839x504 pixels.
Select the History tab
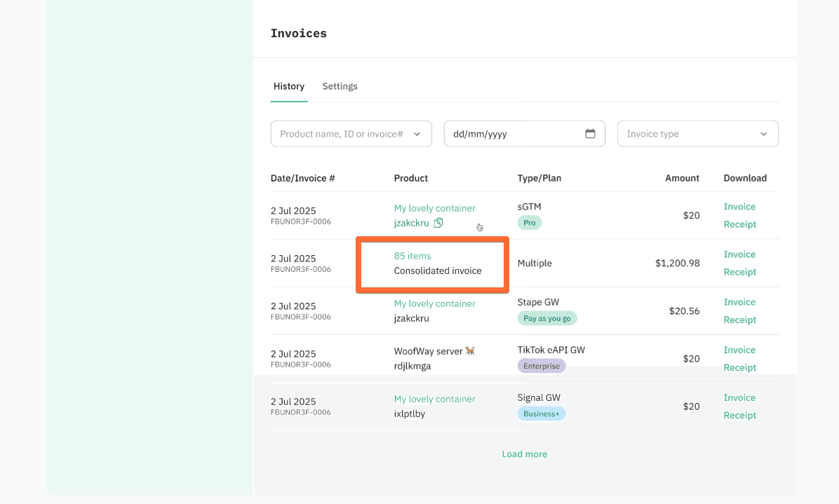pos(288,86)
